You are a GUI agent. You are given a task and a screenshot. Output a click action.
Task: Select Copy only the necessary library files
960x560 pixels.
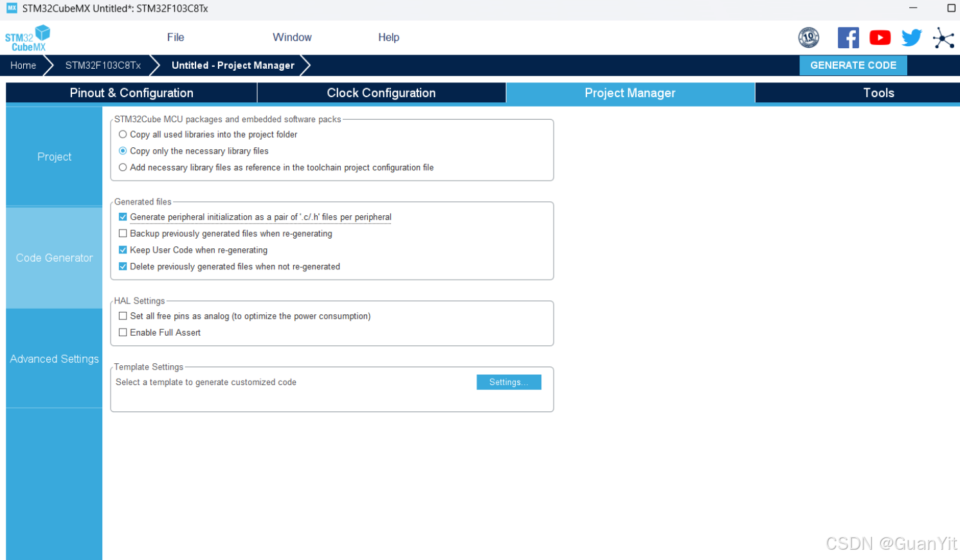[x=123, y=151]
